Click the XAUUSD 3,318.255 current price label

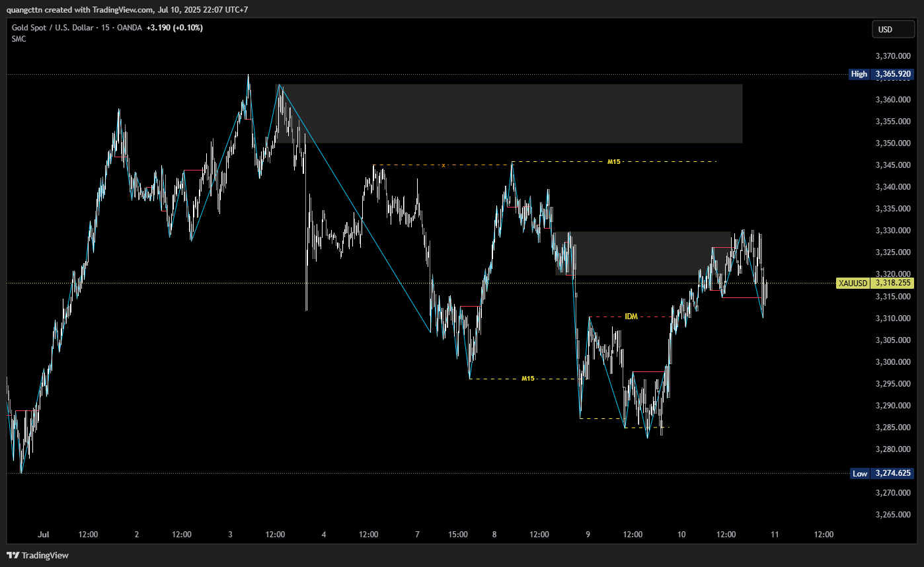(875, 283)
